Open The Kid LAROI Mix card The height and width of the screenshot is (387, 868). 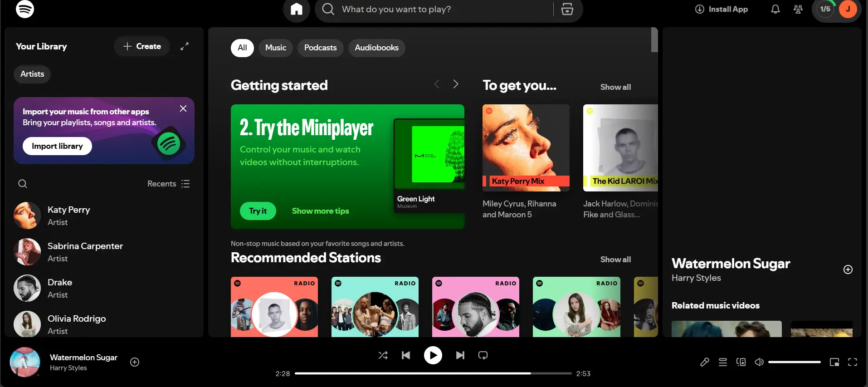click(x=620, y=162)
